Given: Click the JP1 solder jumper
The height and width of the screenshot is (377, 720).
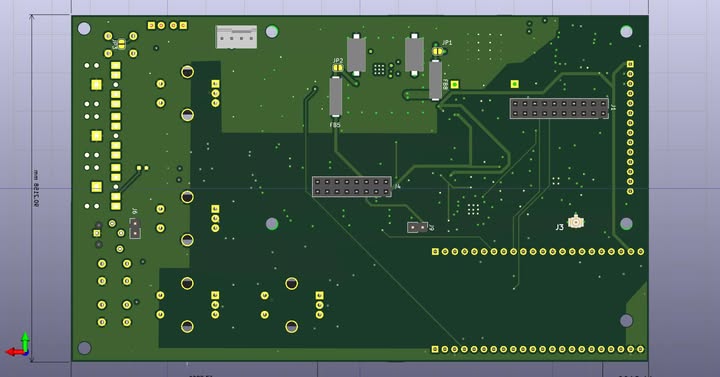Looking at the screenshot, I should pos(438,51).
